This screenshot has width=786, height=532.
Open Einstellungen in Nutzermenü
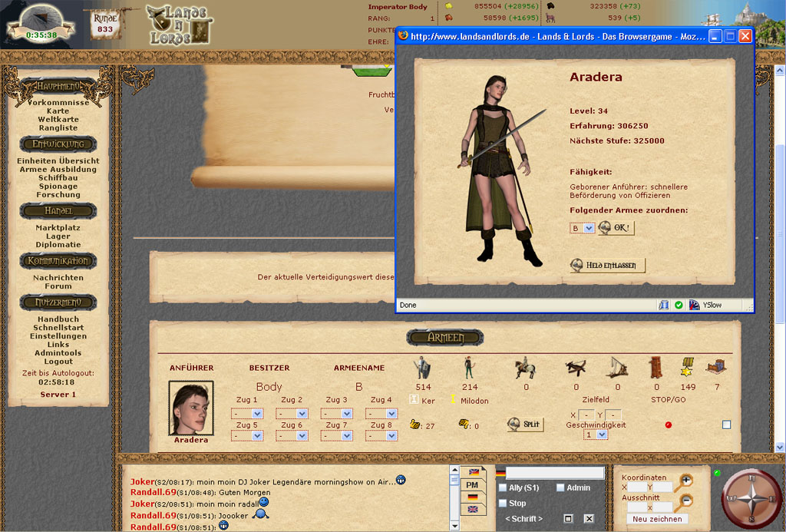(58, 336)
